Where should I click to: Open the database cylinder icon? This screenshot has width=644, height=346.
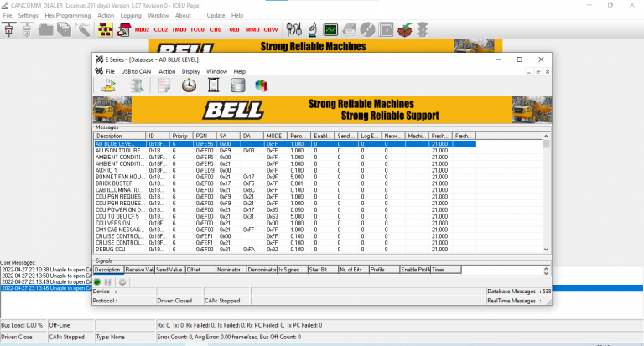pos(237,85)
